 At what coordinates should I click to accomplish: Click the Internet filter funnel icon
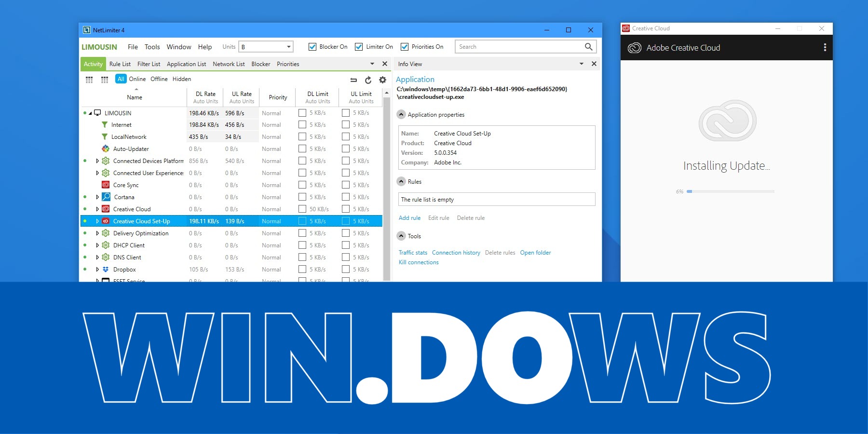(105, 125)
